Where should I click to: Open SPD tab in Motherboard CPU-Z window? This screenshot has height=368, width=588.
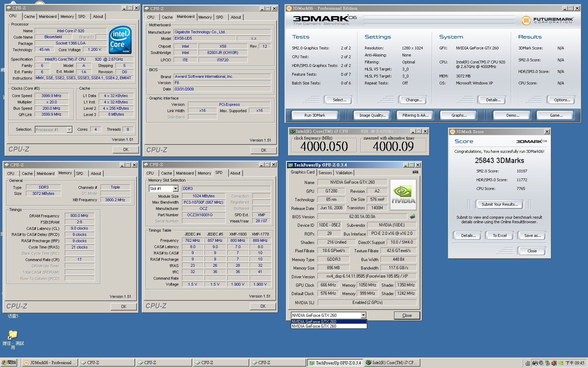[219, 17]
